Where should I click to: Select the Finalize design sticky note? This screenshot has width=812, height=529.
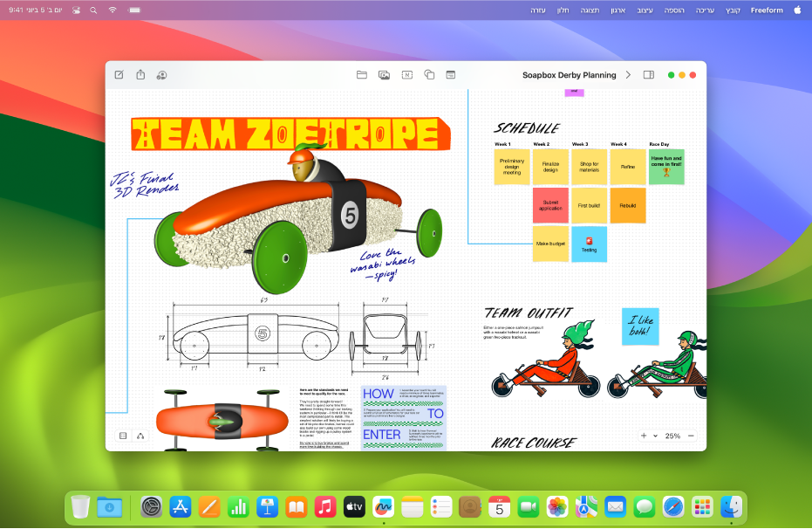[550, 167]
